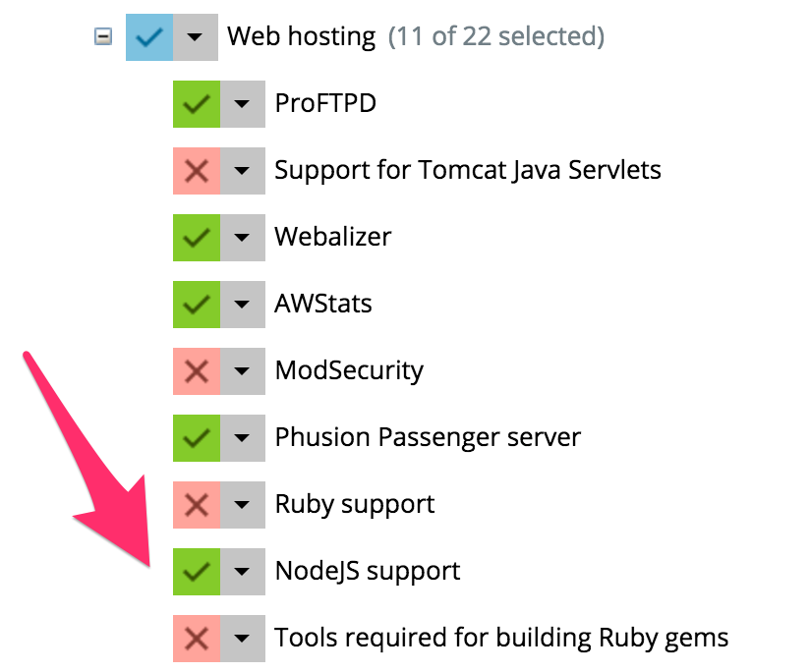Open the ModSecurity dropdown arrow

click(x=242, y=371)
